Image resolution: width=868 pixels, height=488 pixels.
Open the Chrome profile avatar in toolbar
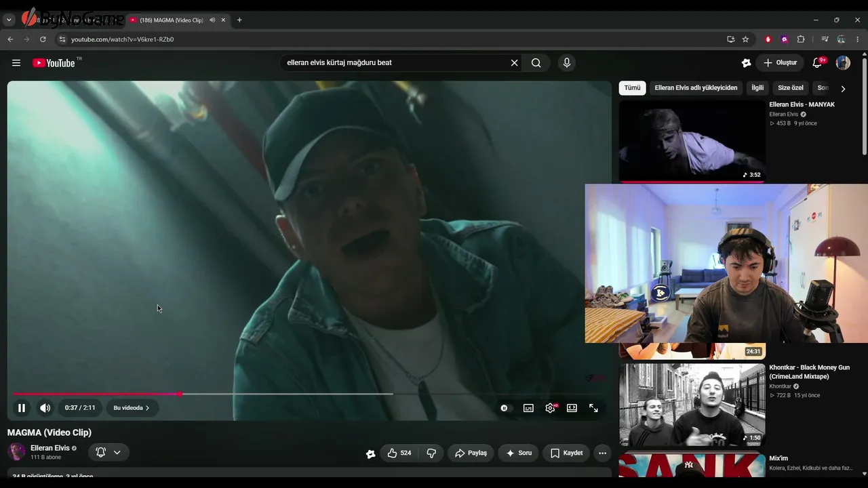coord(841,39)
